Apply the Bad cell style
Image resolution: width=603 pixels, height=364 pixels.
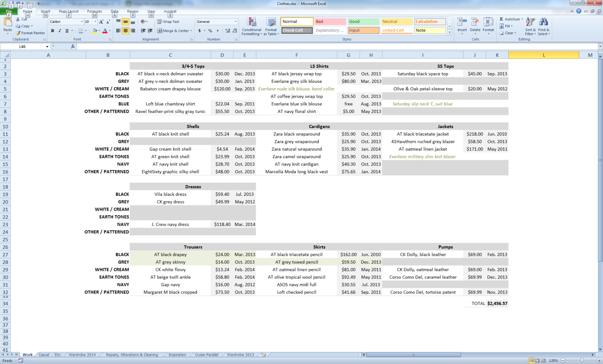pos(330,22)
